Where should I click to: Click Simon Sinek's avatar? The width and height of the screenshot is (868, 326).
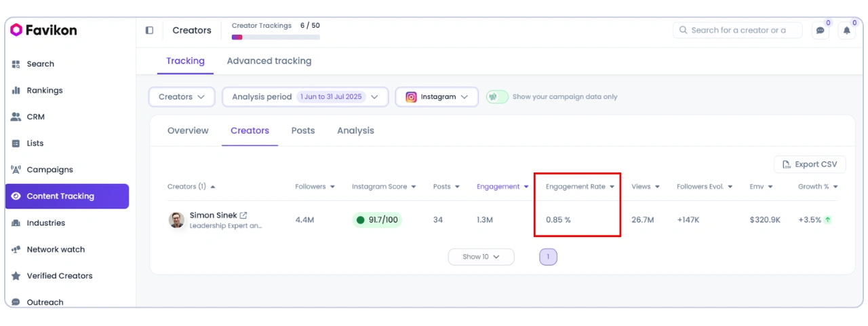tap(176, 220)
